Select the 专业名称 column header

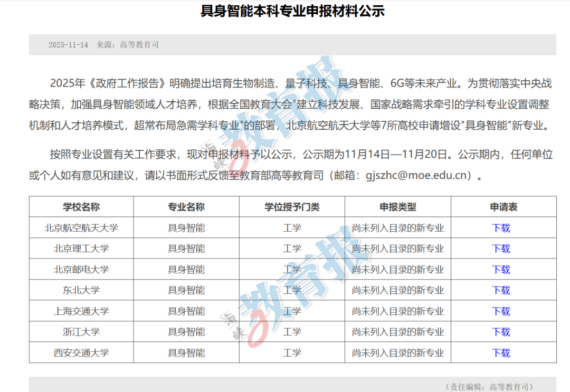pos(186,207)
